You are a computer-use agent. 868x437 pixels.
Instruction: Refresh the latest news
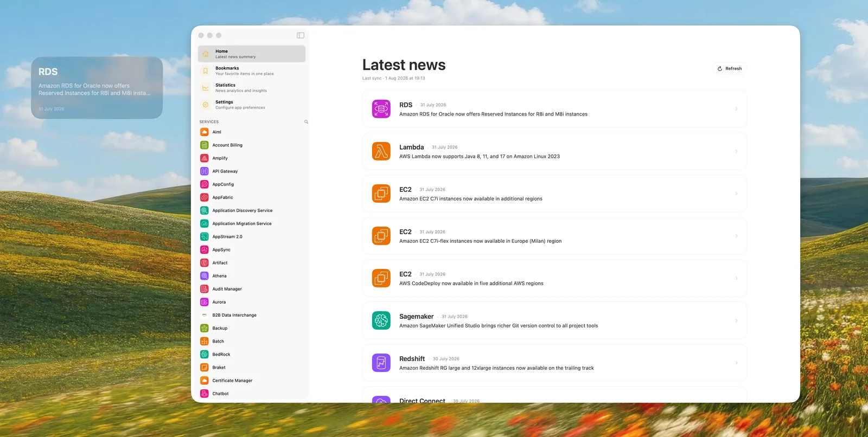[x=729, y=68]
